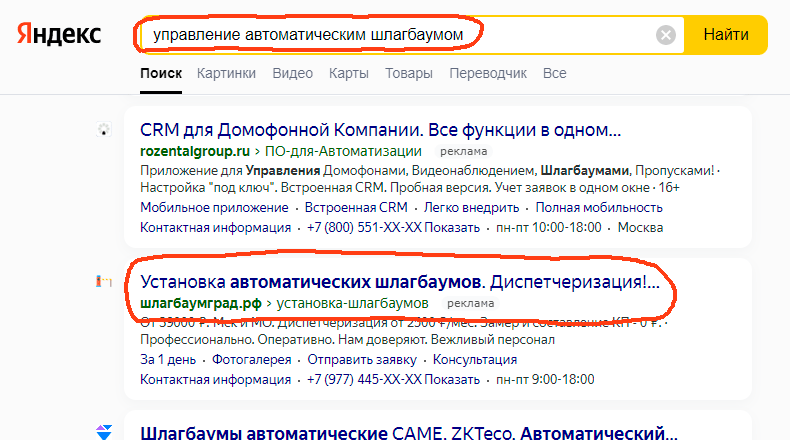Open the Фотогалерея sitelink
The height and width of the screenshot is (440, 790).
251,360
